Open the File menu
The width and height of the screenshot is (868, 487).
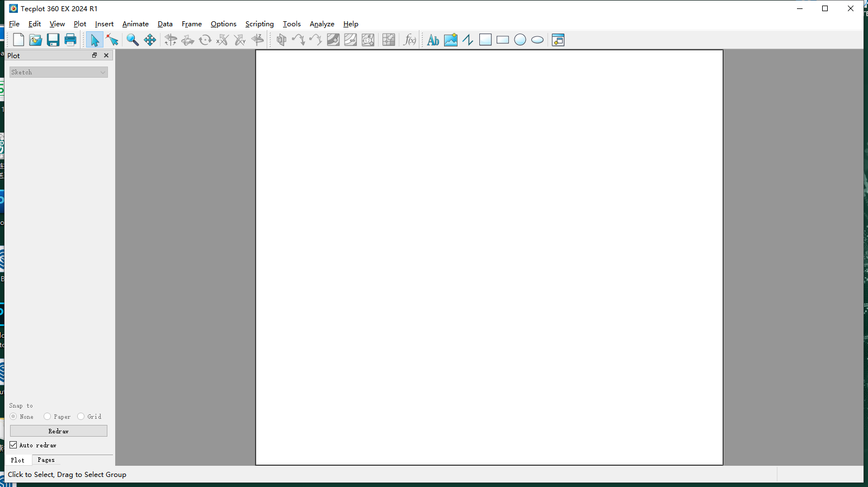click(x=14, y=24)
